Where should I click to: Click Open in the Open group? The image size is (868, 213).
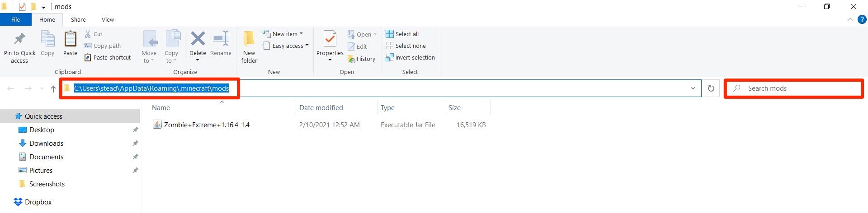[362, 34]
